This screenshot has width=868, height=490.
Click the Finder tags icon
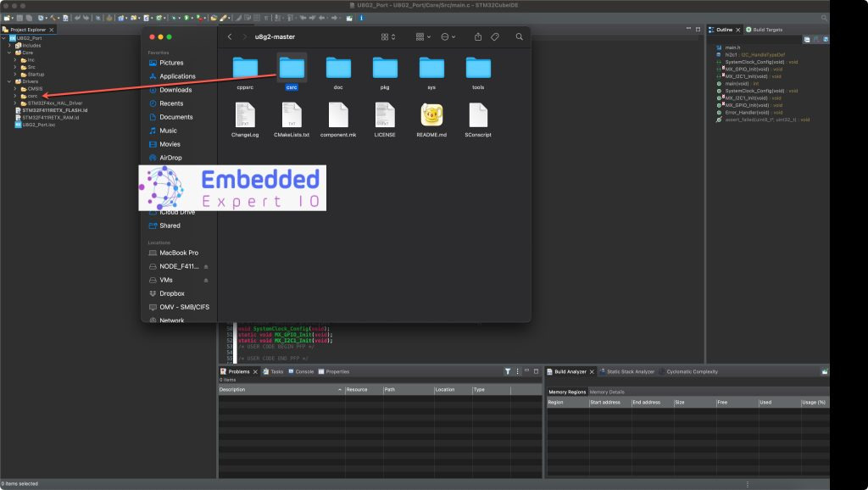tap(495, 36)
